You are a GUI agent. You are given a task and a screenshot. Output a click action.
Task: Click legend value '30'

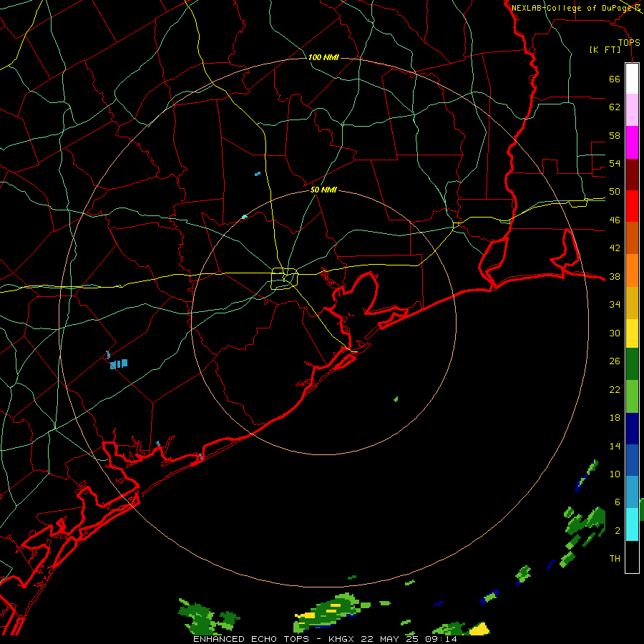tap(615, 333)
